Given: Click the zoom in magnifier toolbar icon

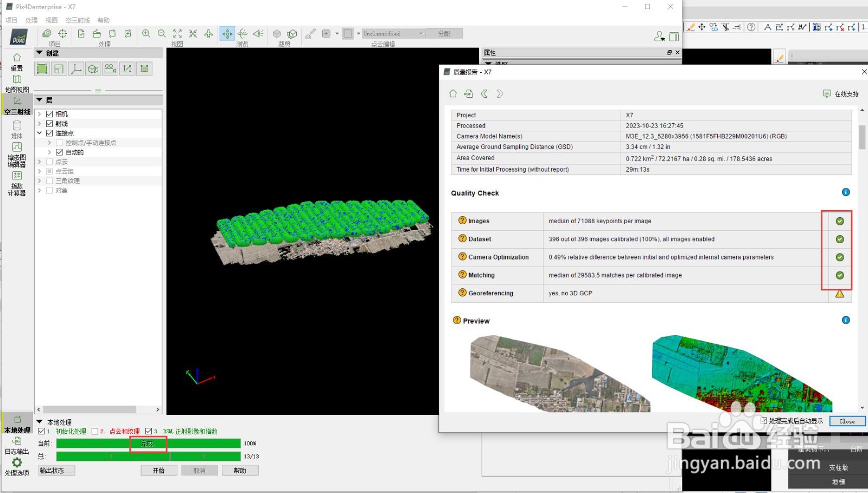Looking at the screenshot, I should (146, 34).
